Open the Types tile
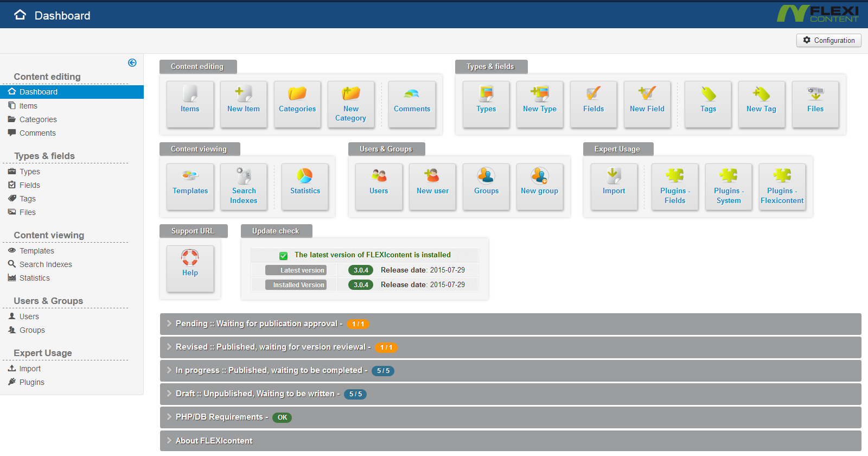 (486, 104)
